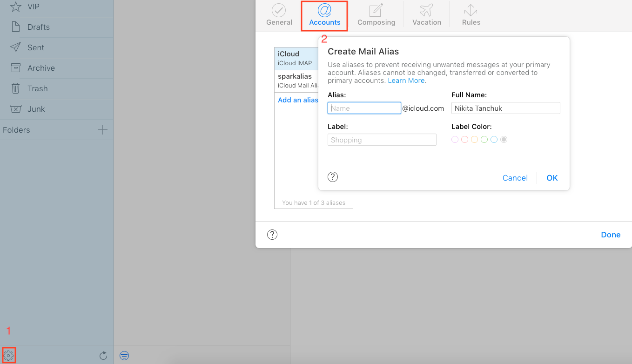Select the blue label color

click(x=494, y=139)
